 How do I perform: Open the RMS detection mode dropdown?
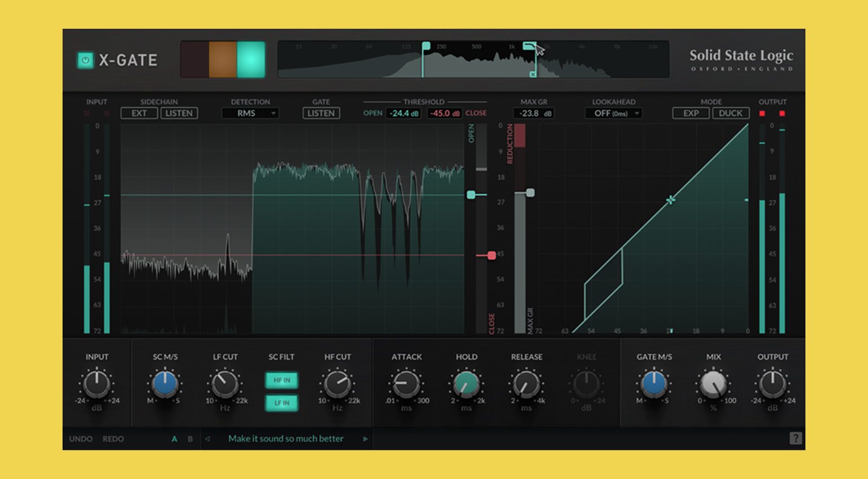click(x=250, y=113)
